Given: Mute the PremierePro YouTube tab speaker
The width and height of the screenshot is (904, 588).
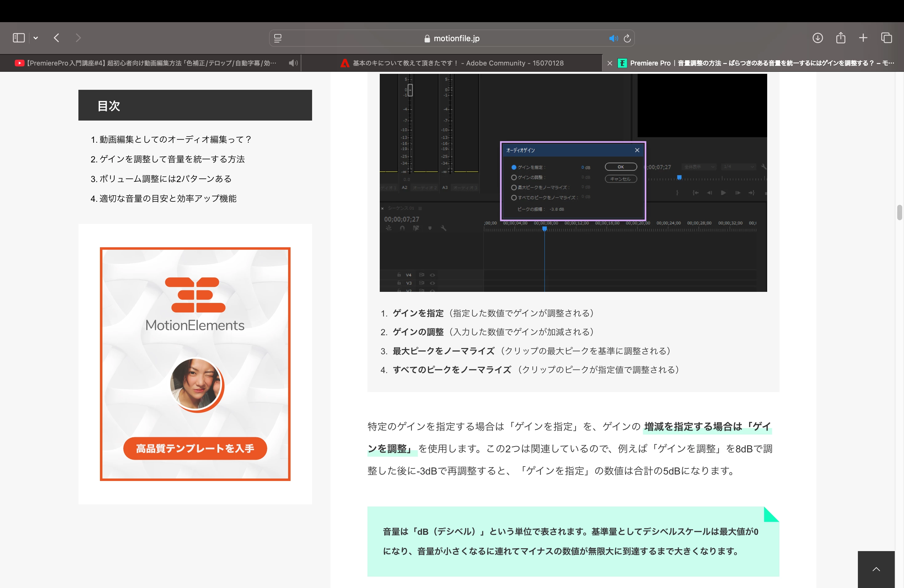Looking at the screenshot, I should 293,63.
